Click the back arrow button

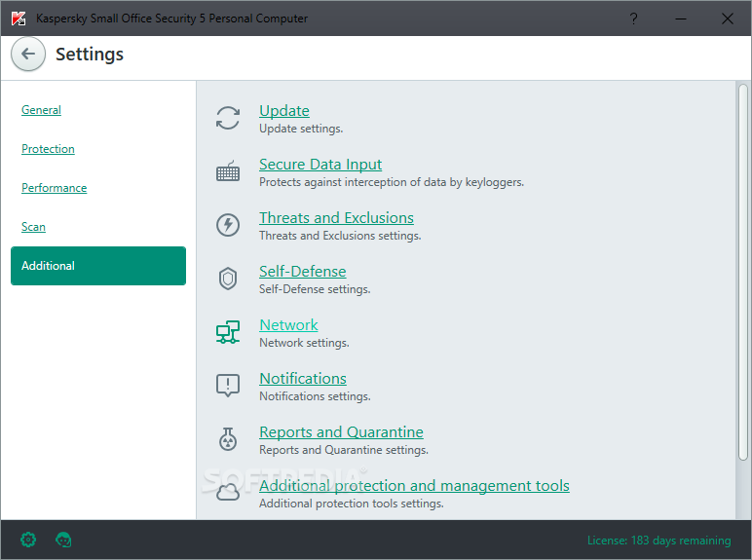tap(28, 54)
